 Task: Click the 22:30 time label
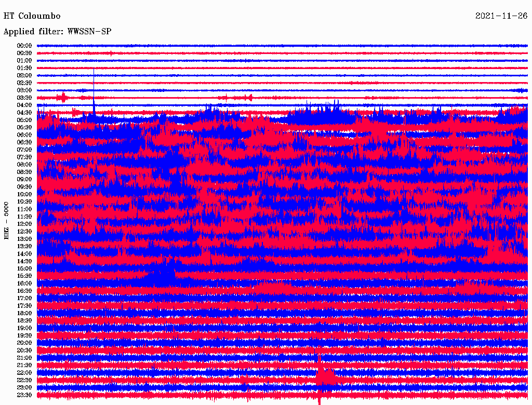(24, 380)
